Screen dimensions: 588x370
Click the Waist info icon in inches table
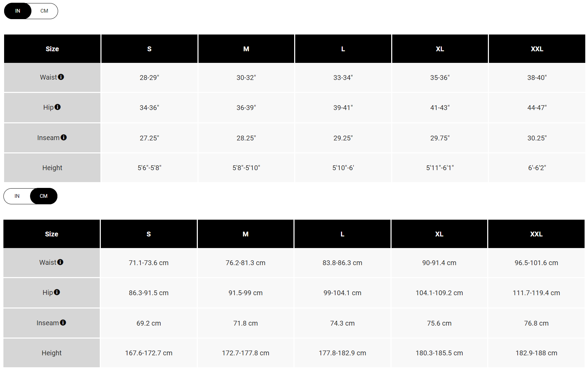tap(61, 77)
